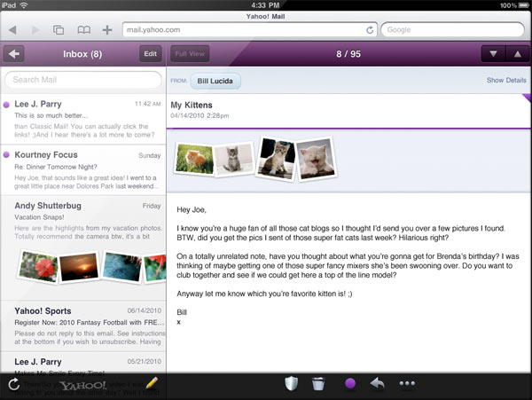Go back using Inbox back arrow
Viewport: 532px width, 400px height.
pyautogui.click(x=14, y=54)
